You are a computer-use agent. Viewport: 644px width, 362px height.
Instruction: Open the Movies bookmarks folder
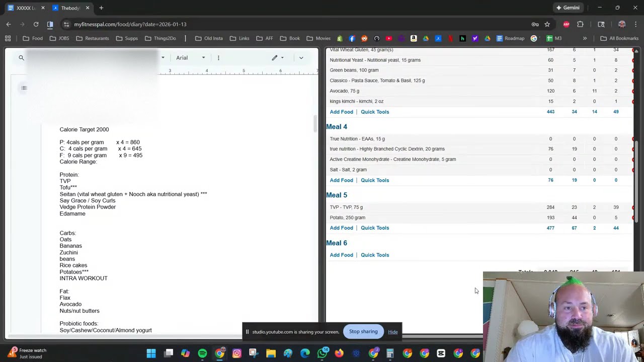pos(318,38)
